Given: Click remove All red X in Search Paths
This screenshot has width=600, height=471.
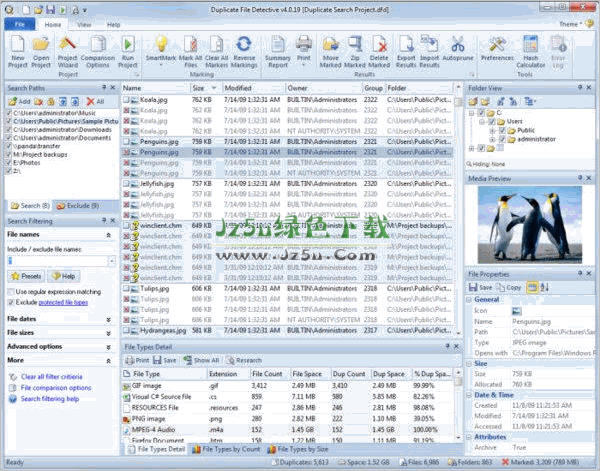Looking at the screenshot, I should pos(95,101).
